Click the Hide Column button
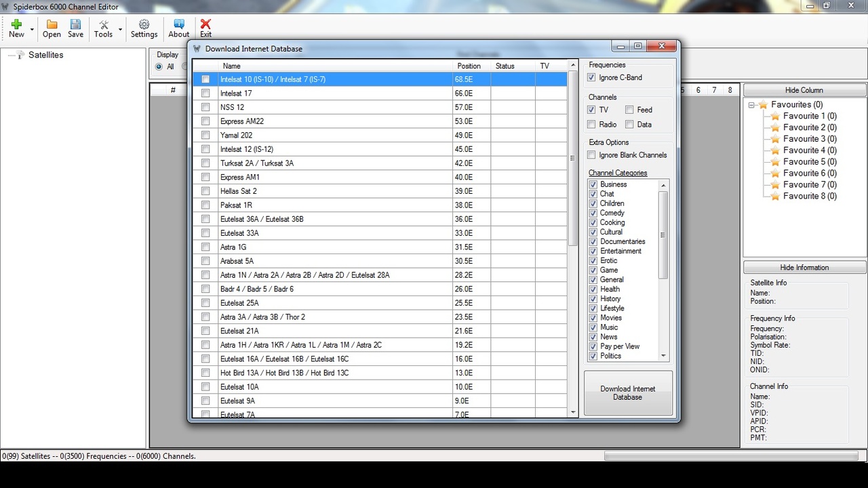The image size is (868, 488). (x=804, y=90)
